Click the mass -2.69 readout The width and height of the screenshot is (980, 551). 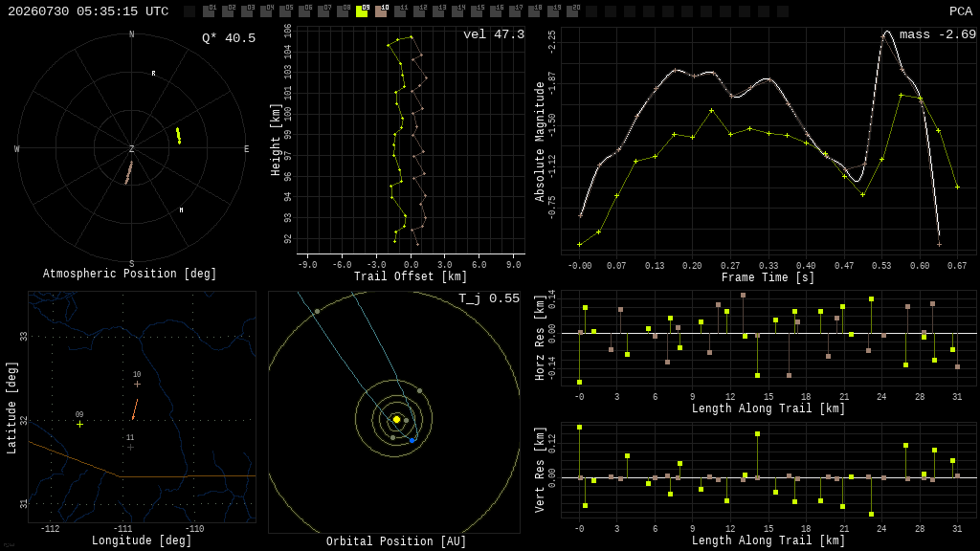[x=938, y=34]
